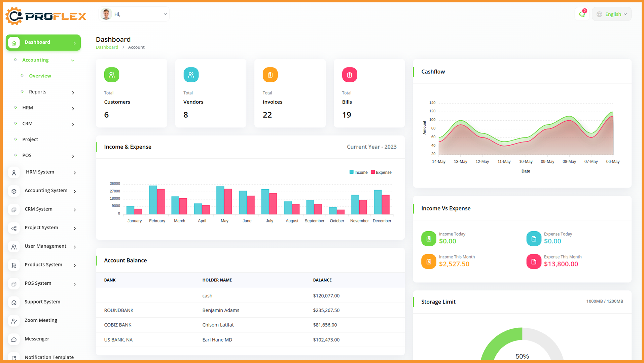Click the green Total Customers icon
This screenshot has height=363, width=644.
(112, 75)
